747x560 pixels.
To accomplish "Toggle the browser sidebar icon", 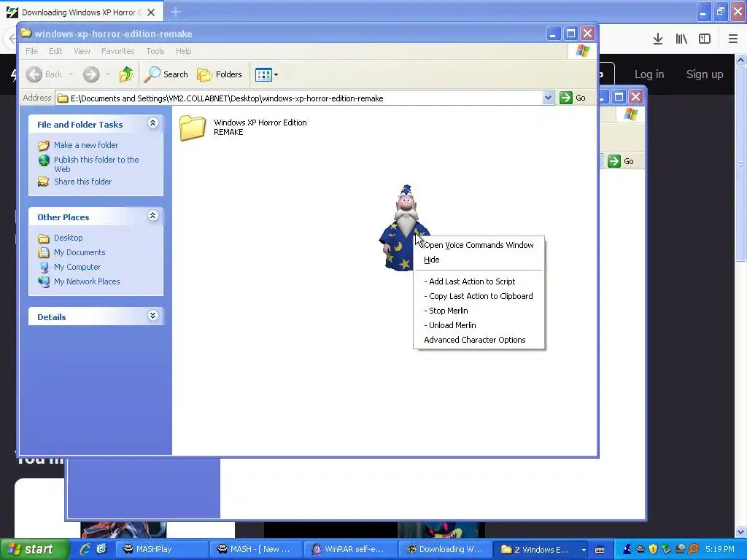I will [x=705, y=39].
